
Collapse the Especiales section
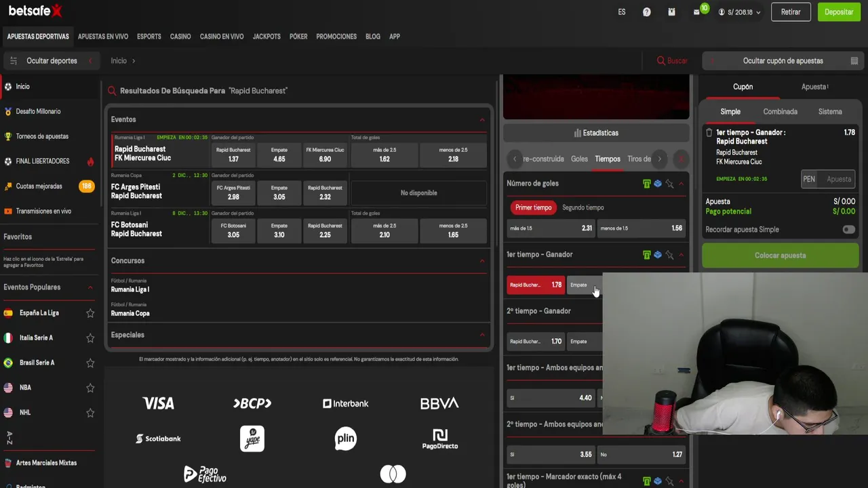pos(482,335)
